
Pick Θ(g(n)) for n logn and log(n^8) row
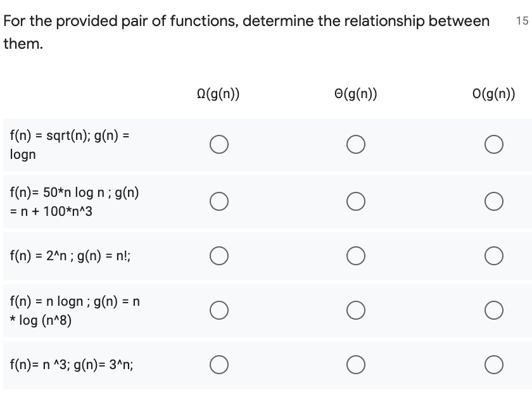(356, 310)
